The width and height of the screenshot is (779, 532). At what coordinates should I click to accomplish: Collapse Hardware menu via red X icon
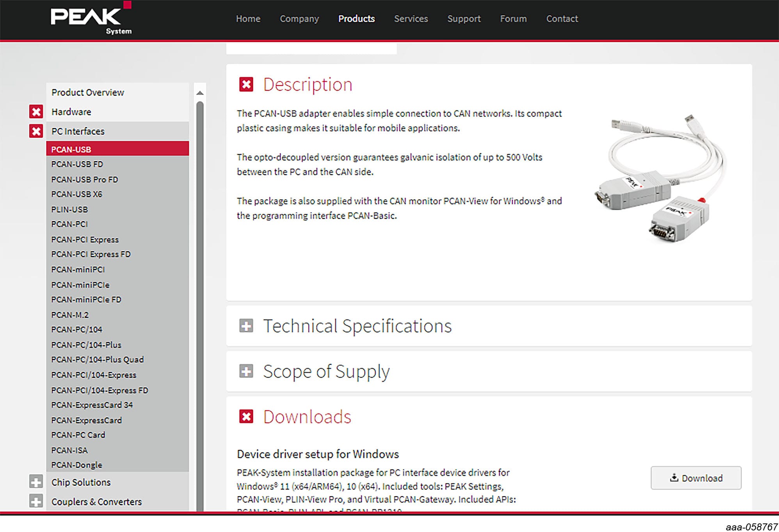coord(36,112)
